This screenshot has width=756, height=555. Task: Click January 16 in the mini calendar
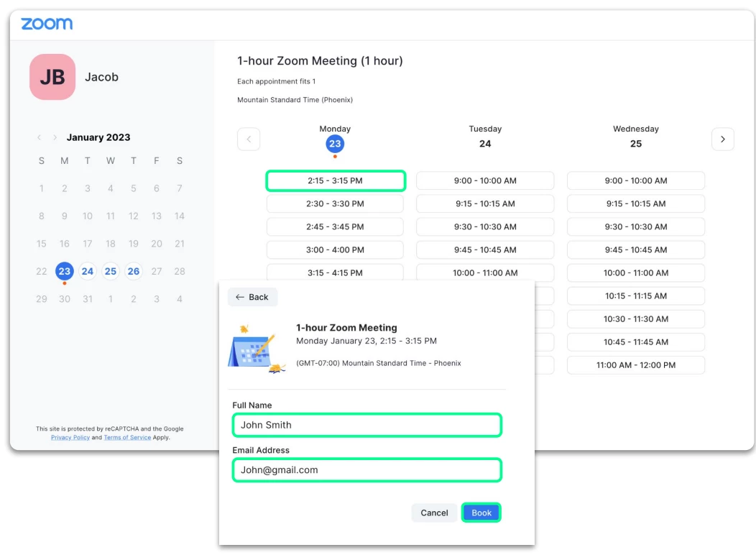click(x=65, y=244)
